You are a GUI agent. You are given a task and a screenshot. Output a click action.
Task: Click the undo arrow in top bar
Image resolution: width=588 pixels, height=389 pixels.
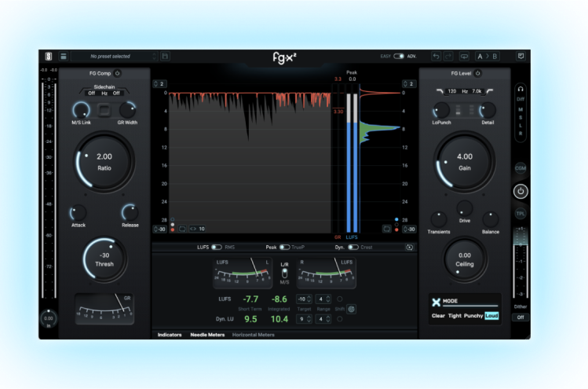tap(436, 57)
